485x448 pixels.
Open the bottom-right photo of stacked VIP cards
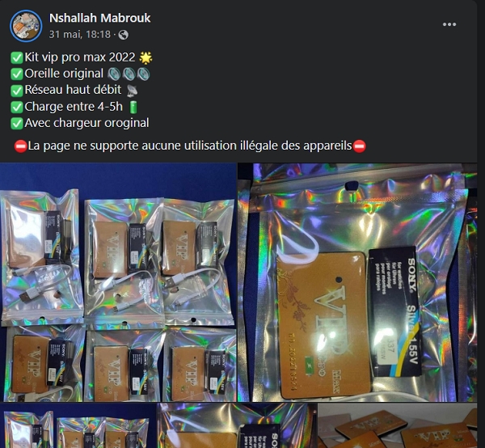[398, 425]
